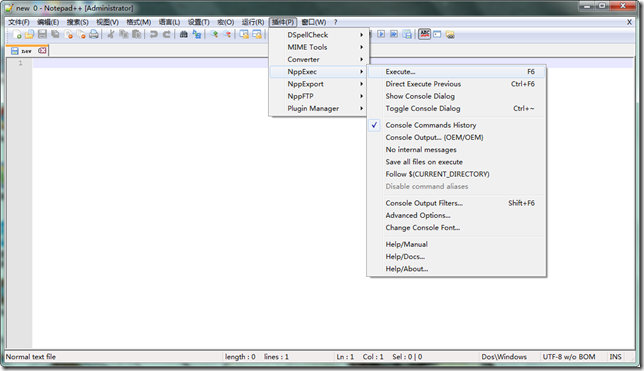Expand the DSpellCheck submenu

318,35
